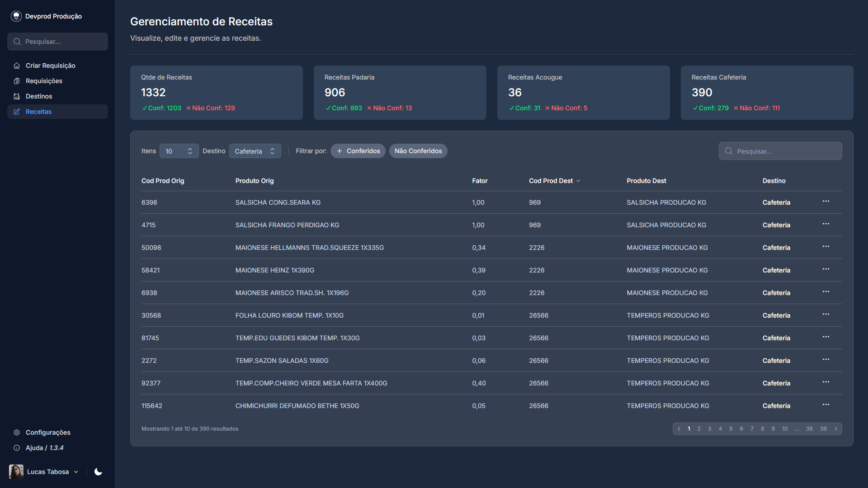Viewport: 868px width, 488px height.
Task: Toggle the Conferidos filter chip
Action: (x=358, y=151)
